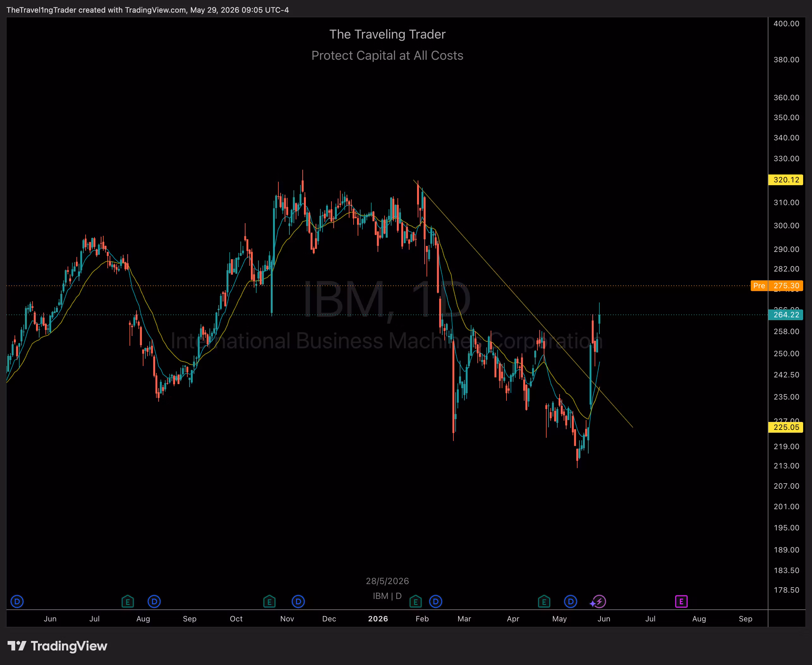This screenshot has height=665, width=812.
Task: Open the earnings marker in late April 2026
Action: tap(544, 601)
